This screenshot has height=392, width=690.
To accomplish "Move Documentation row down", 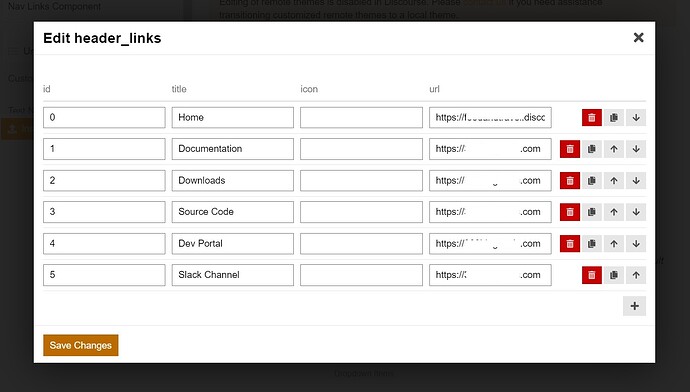I will pos(636,149).
